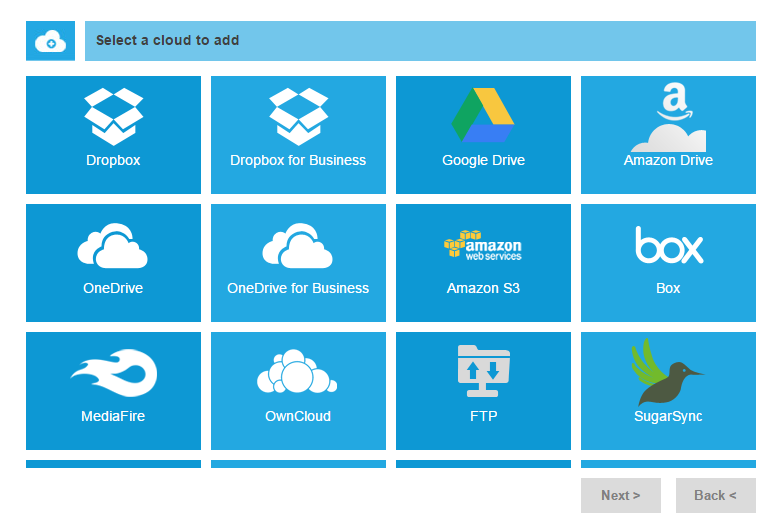This screenshot has height=527, width=778.
Task: Click the MediaFire text label
Action: [113, 416]
